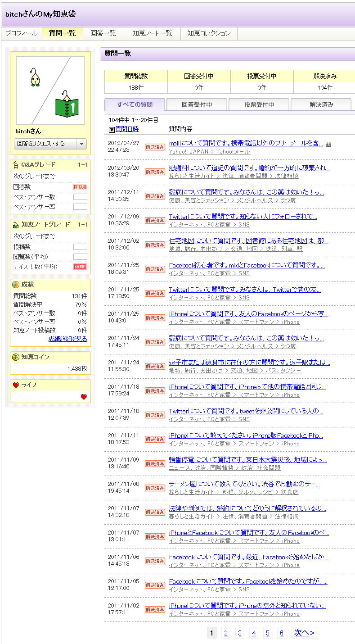Click the 回答をリクエストする button
Viewport: 355px width, 644px height.
45,144
